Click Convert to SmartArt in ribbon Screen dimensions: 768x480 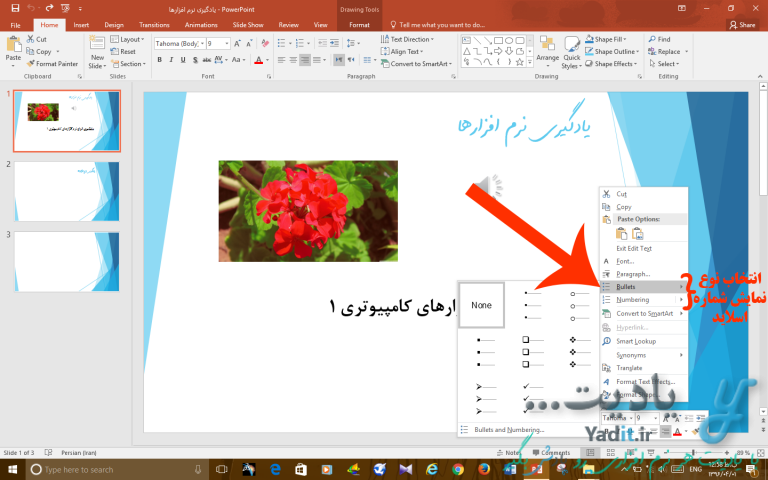[x=416, y=64]
